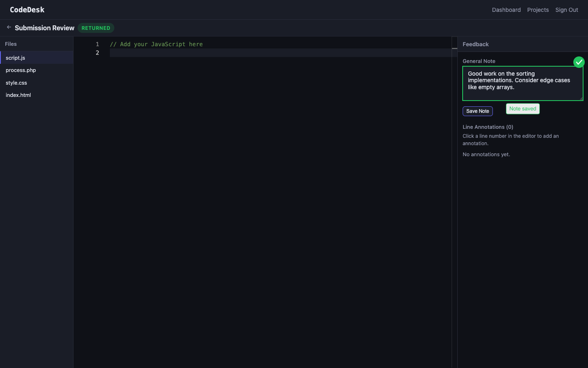Click line number 1 to annotate
The height and width of the screenshot is (368, 588).
point(97,44)
